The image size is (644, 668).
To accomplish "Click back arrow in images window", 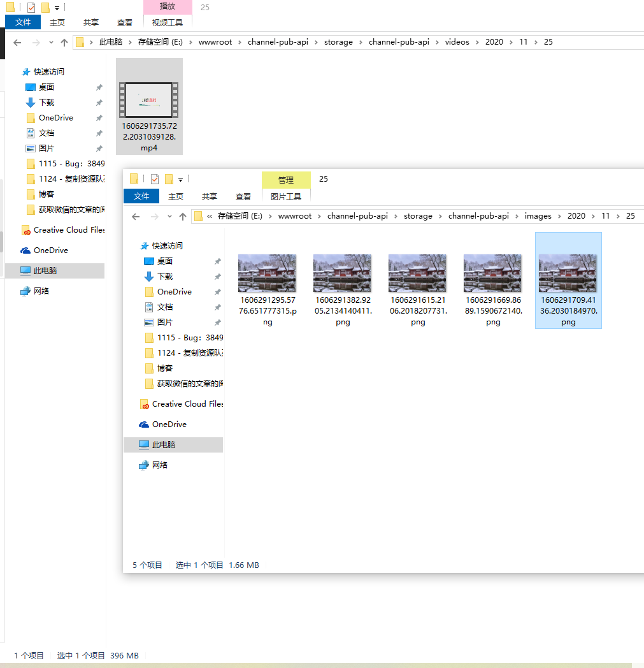I will click(136, 217).
